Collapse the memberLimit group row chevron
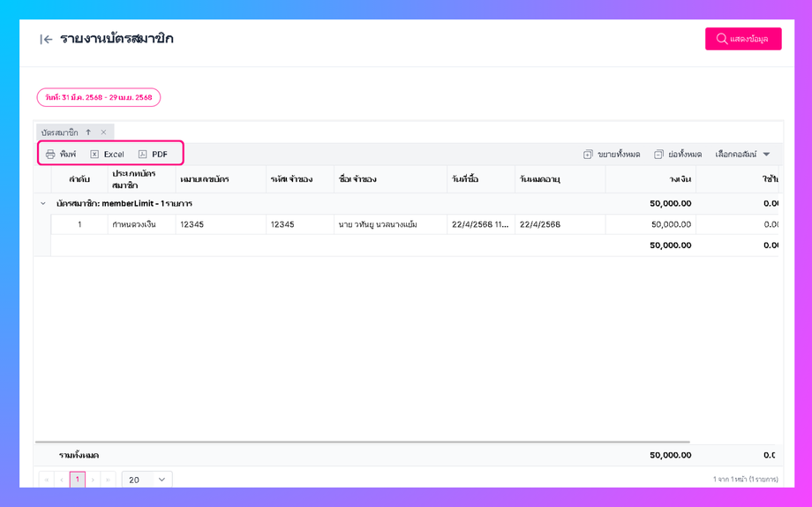 click(43, 204)
